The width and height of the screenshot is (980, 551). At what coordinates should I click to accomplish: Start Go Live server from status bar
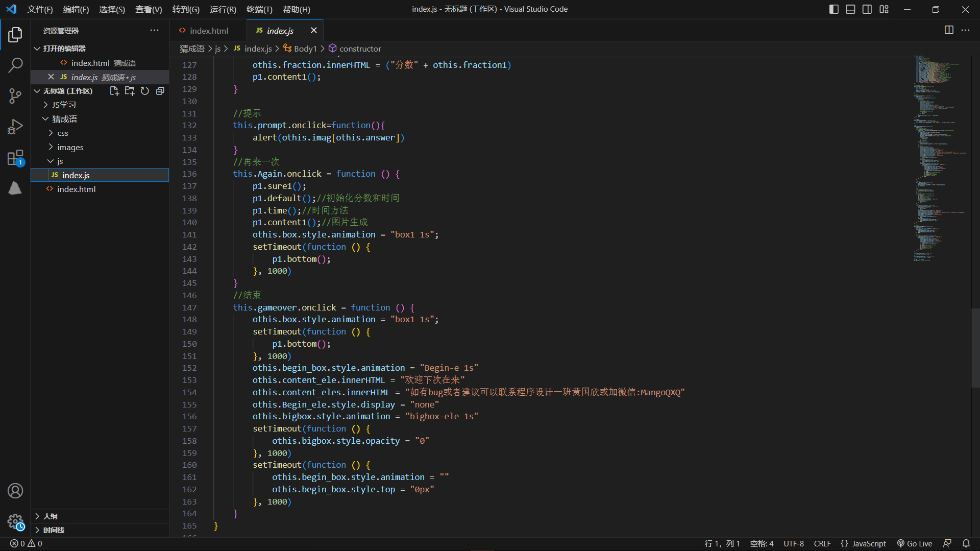[x=914, y=544]
